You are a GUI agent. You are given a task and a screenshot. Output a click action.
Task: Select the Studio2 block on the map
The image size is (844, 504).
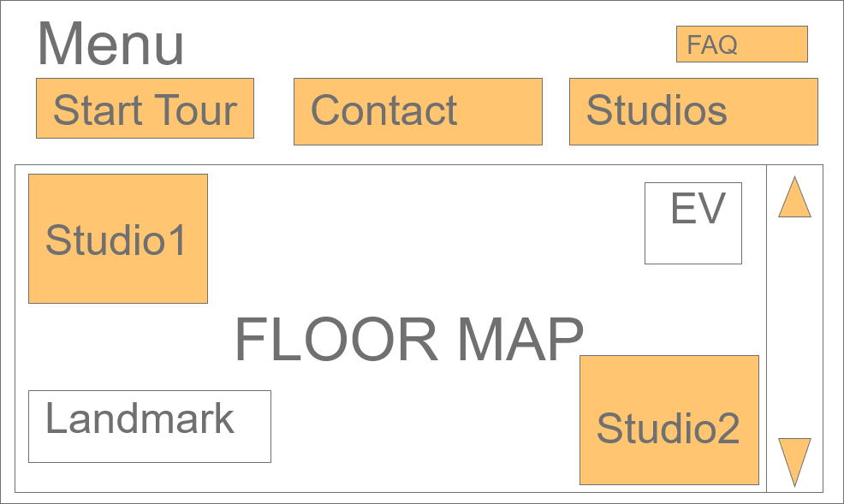(x=669, y=420)
